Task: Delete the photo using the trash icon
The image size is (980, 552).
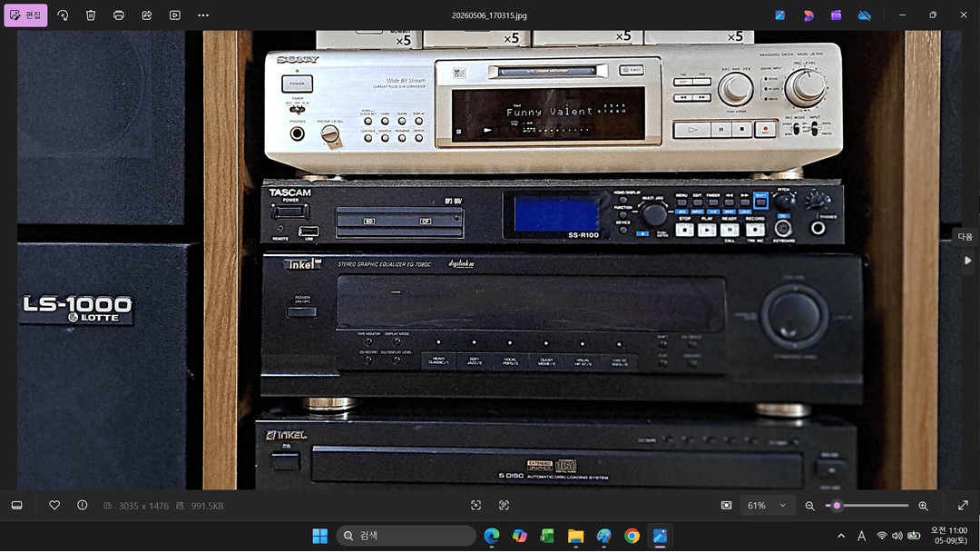Action: coord(91,15)
